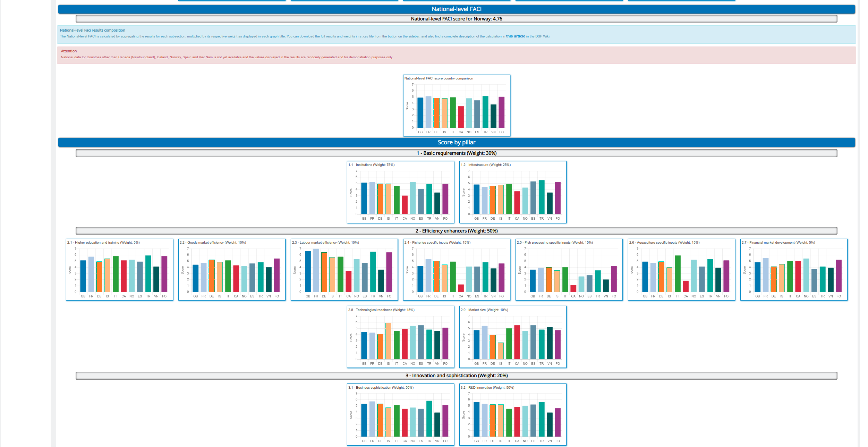Image resolution: width=868 pixels, height=447 pixels.
Task: Click the FR bar in 2.3 Labour market chart
Action: click(x=316, y=270)
